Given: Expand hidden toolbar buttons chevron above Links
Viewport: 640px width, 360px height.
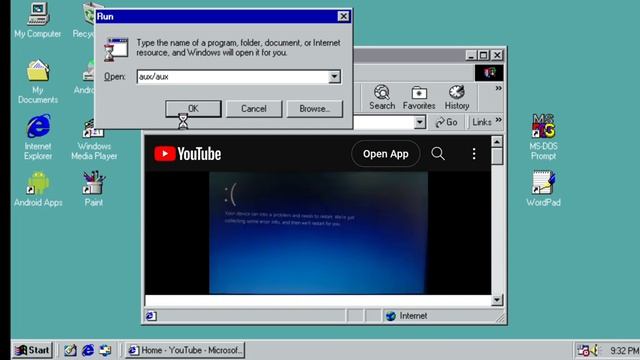Looking at the screenshot, I should pos(498,88).
